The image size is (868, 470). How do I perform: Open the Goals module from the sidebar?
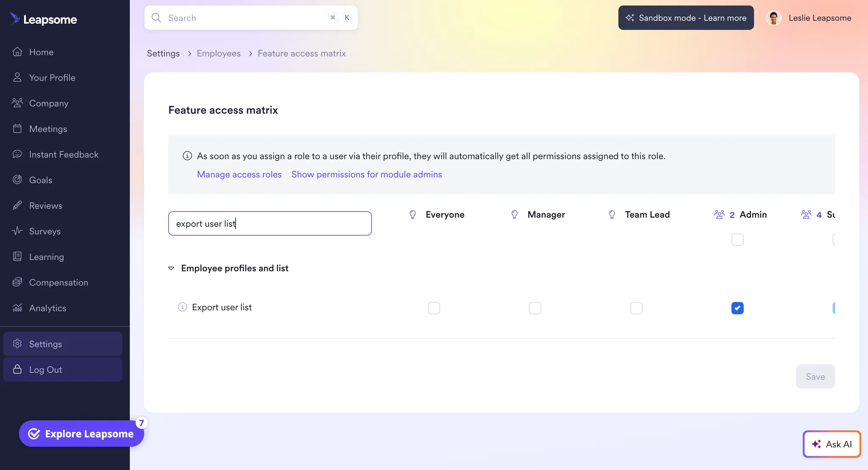(41, 180)
